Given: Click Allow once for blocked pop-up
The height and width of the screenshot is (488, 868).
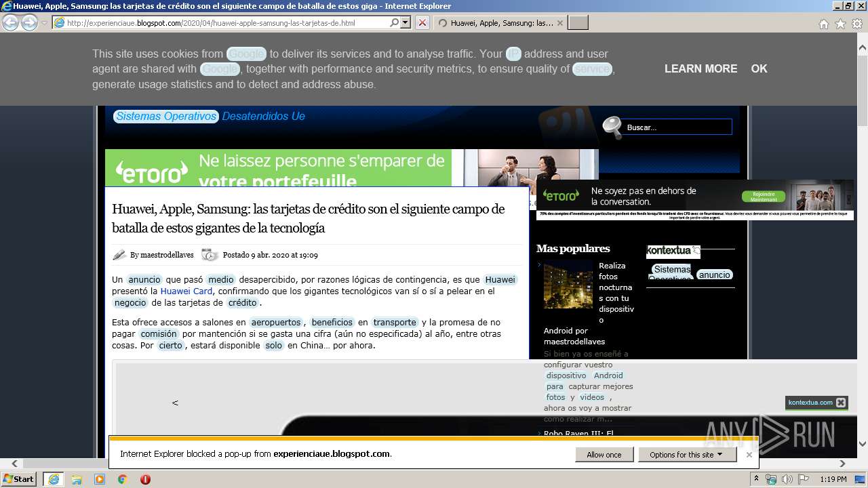Looking at the screenshot, I should pyautogui.click(x=604, y=455).
